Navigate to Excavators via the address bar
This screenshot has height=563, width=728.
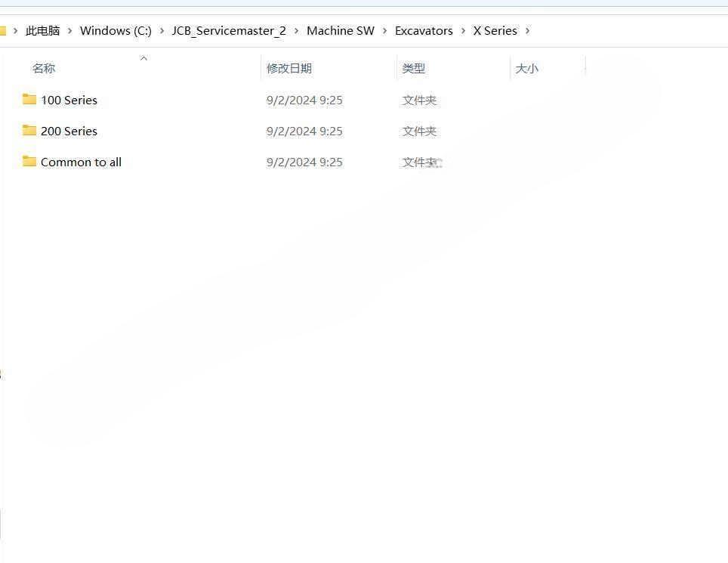click(x=423, y=30)
